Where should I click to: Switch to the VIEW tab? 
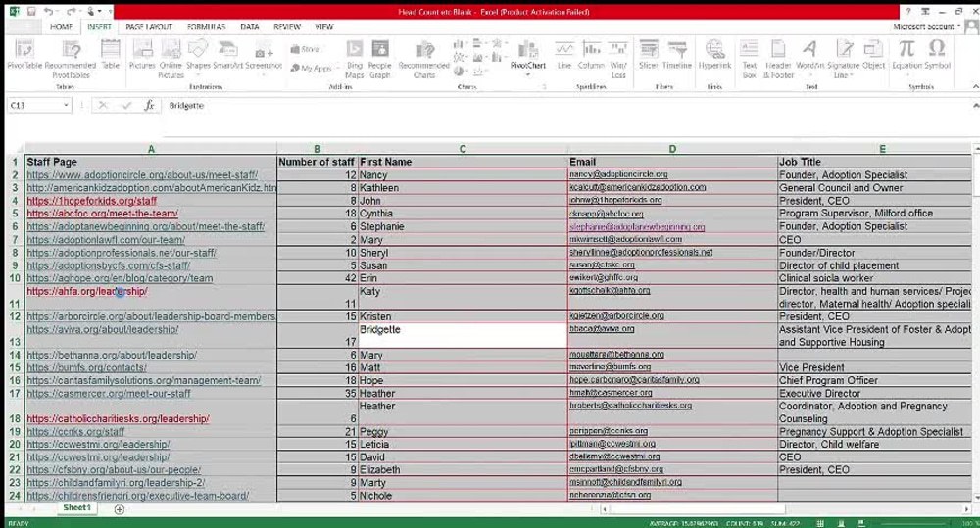click(323, 26)
